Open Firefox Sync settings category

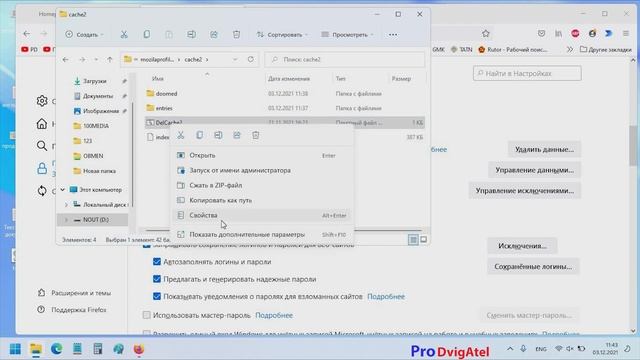click(42, 191)
